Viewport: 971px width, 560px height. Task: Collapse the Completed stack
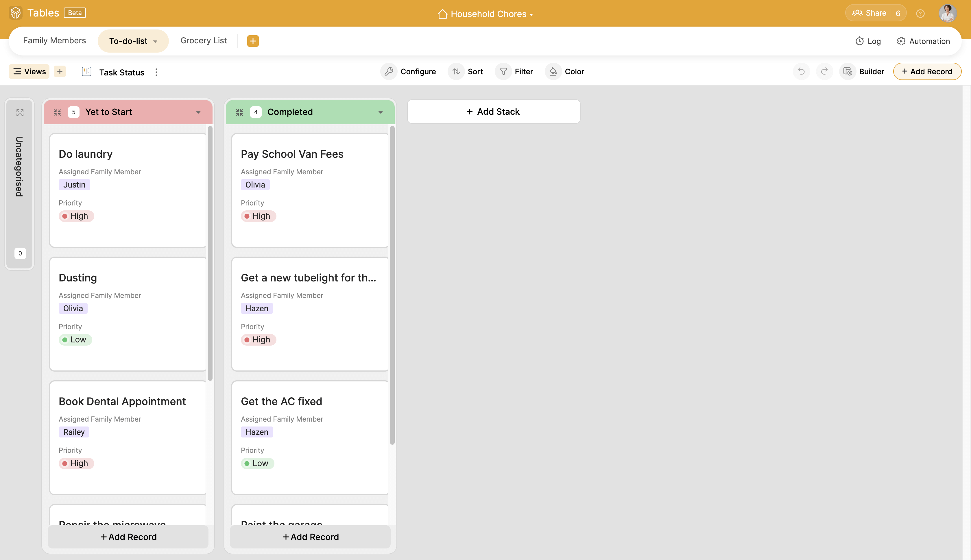(239, 112)
